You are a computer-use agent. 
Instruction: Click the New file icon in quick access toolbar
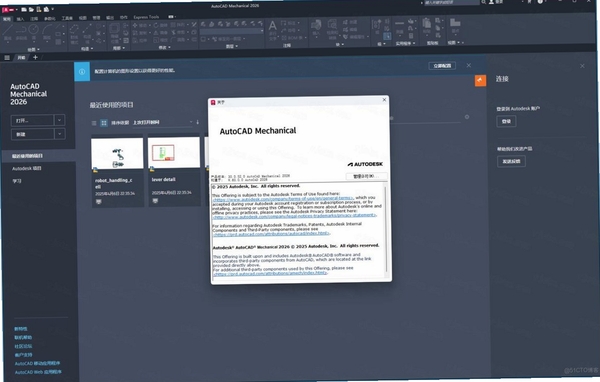coord(24,9)
